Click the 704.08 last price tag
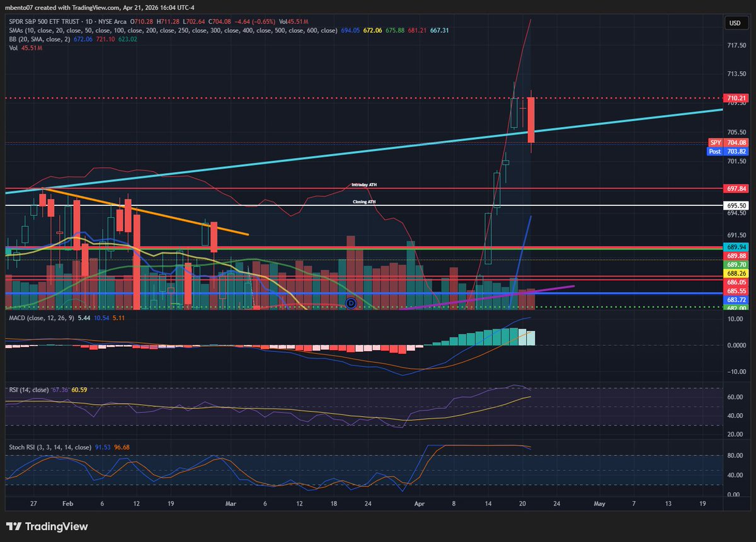 736,142
